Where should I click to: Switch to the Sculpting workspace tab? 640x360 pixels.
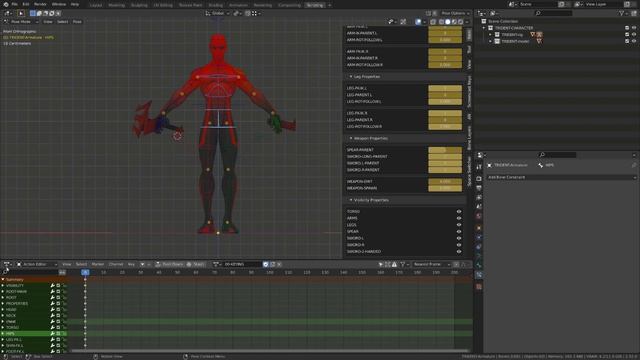click(139, 5)
